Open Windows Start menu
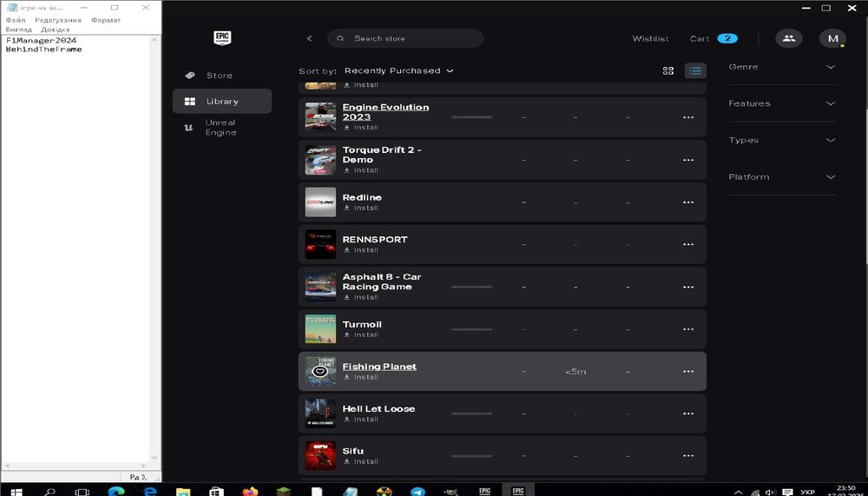868x496 pixels. [16, 492]
